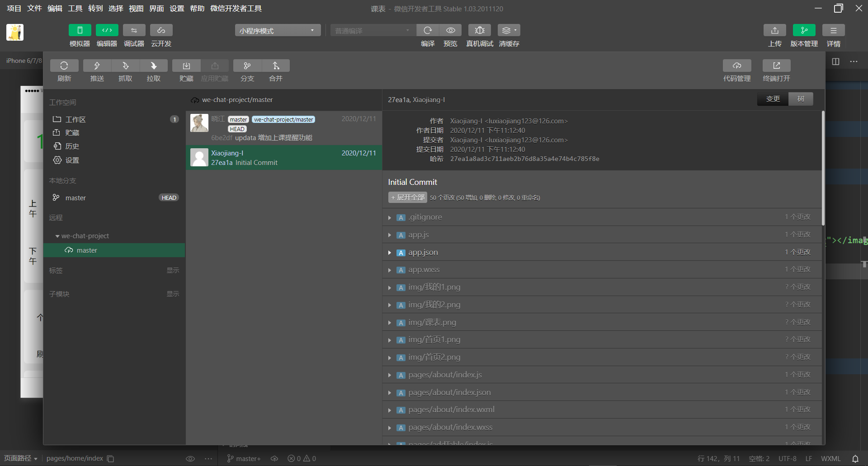868x466 pixels.
Task: Click the 终端打开 open terminal icon
Action: point(777,66)
